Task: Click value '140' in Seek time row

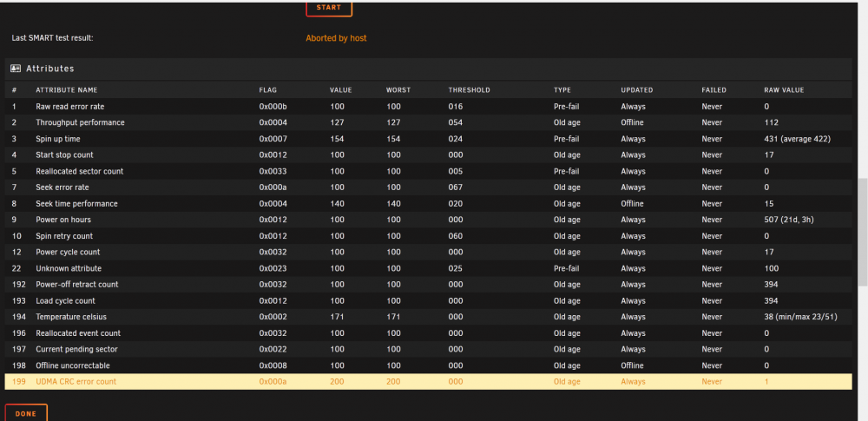Action: click(337, 203)
